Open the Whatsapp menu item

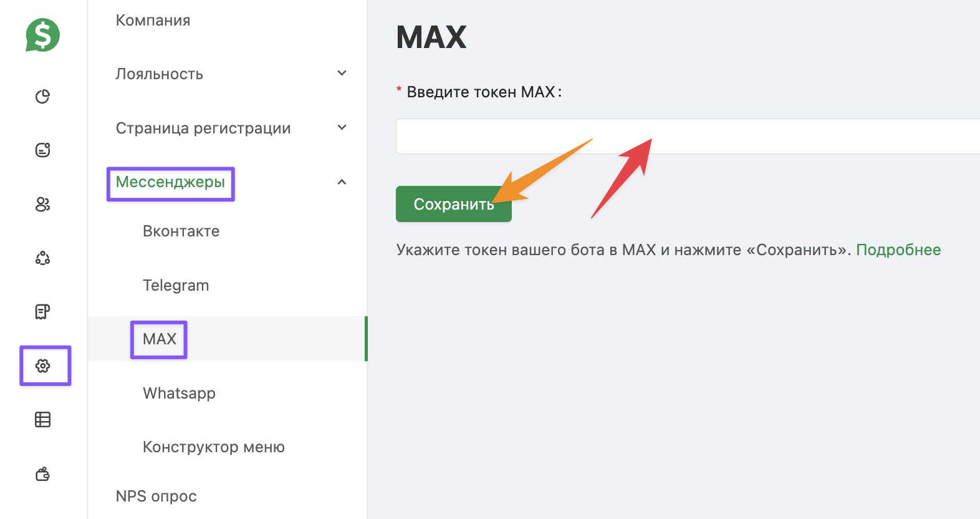click(179, 394)
